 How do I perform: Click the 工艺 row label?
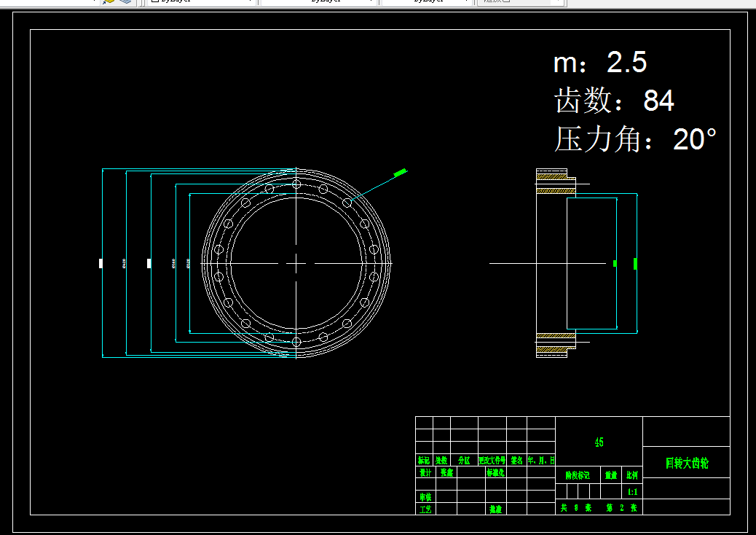[425, 509]
